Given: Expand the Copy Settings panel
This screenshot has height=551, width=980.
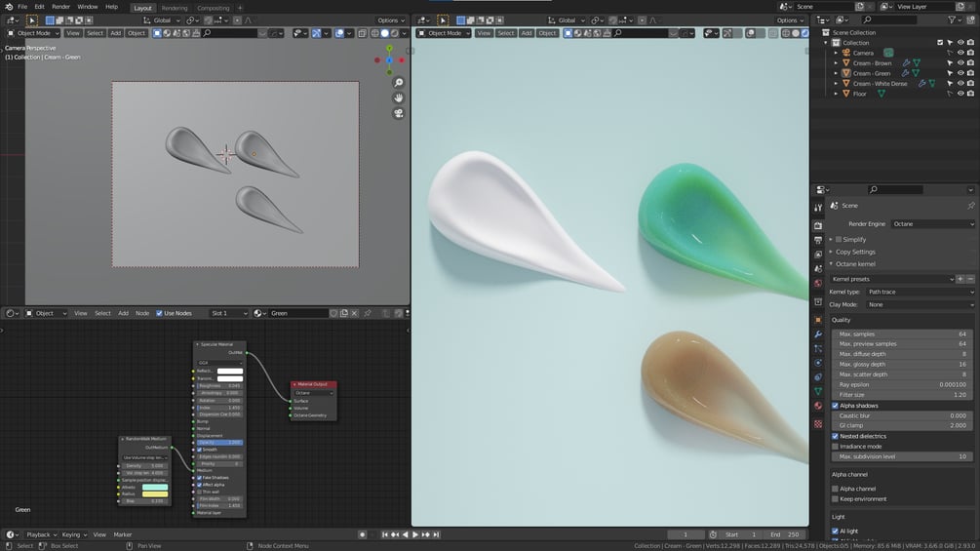Looking at the screenshot, I should tap(853, 252).
